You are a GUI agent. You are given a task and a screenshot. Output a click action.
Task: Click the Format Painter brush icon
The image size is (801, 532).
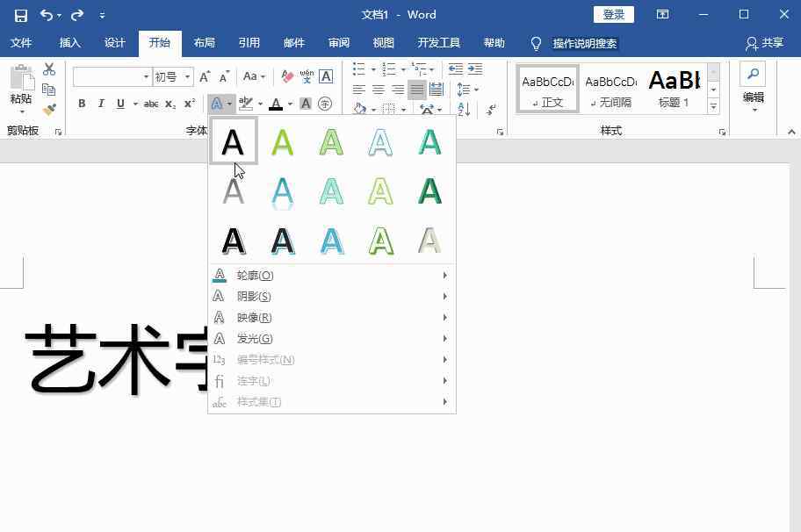click(x=49, y=110)
